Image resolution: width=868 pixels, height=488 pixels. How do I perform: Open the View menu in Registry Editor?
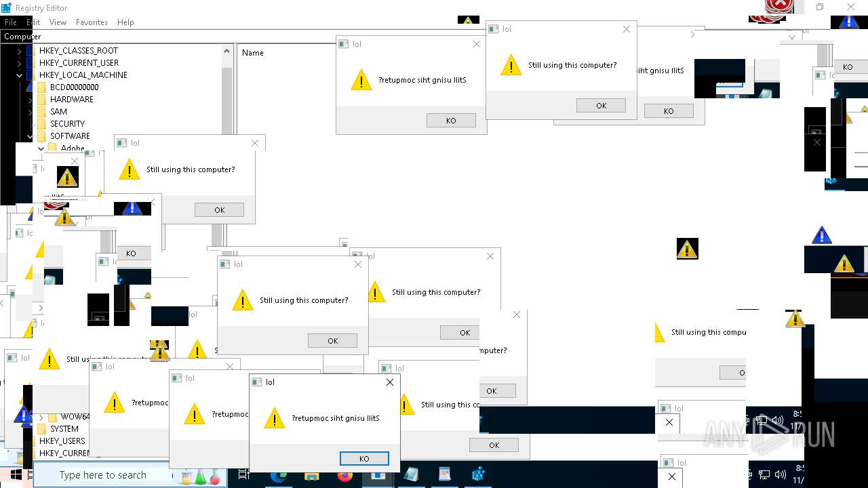[x=58, y=22]
